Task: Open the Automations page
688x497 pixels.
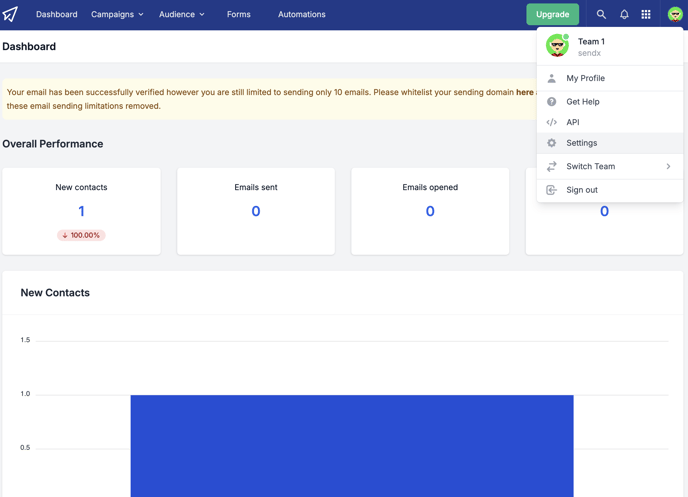Action: tap(302, 14)
